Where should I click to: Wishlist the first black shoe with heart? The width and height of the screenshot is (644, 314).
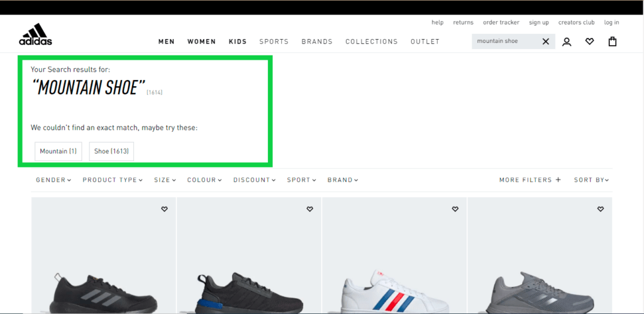click(x=164, y=209)
